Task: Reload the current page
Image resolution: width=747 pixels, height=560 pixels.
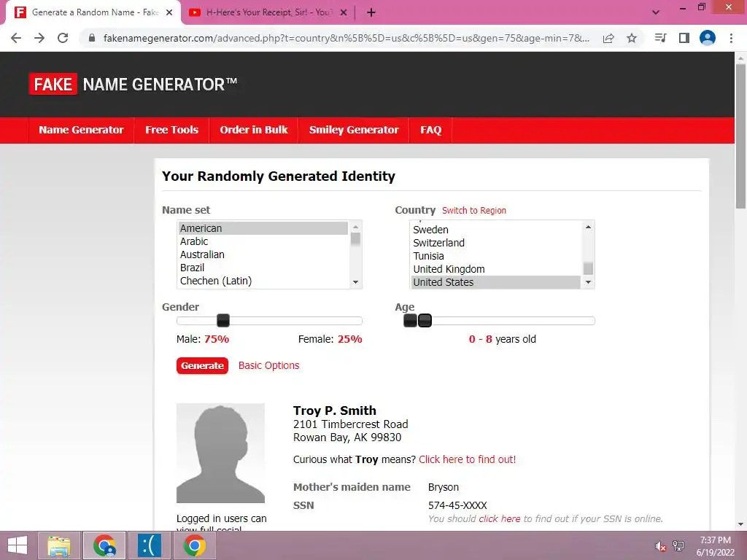Action: pos(63,38)
